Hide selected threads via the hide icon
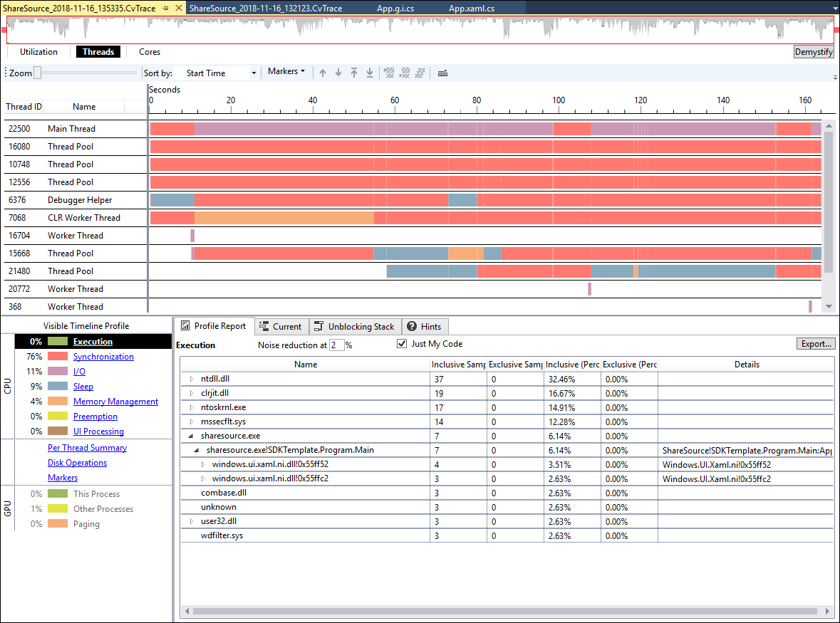 pyautogui.click(x=389, y=73)
